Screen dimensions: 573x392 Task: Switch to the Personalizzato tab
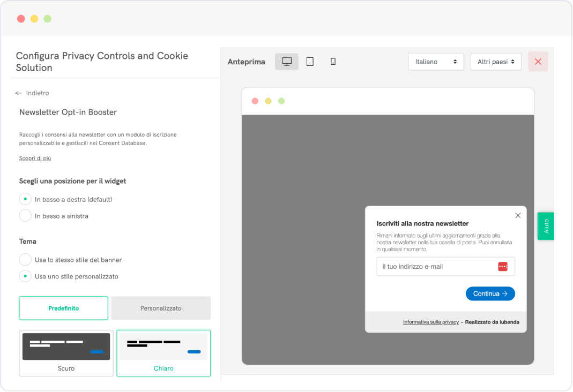tap(161, 308)
